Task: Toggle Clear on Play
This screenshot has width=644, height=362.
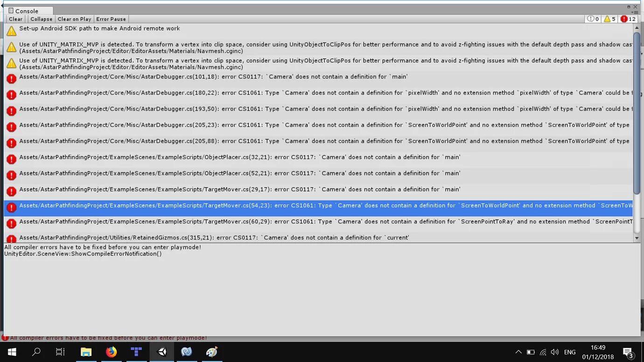Action: (x=74, y=19)
